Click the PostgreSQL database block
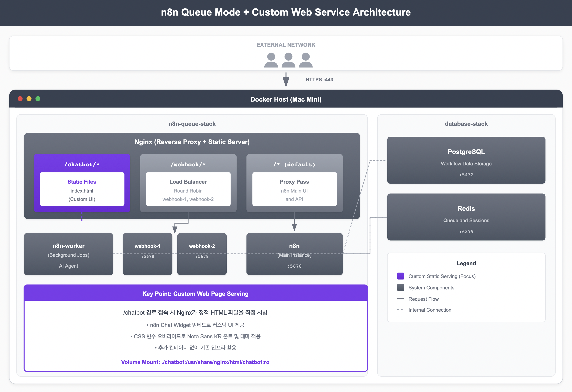The height and width of the screenshot is (392, 572). pos(466,160)
